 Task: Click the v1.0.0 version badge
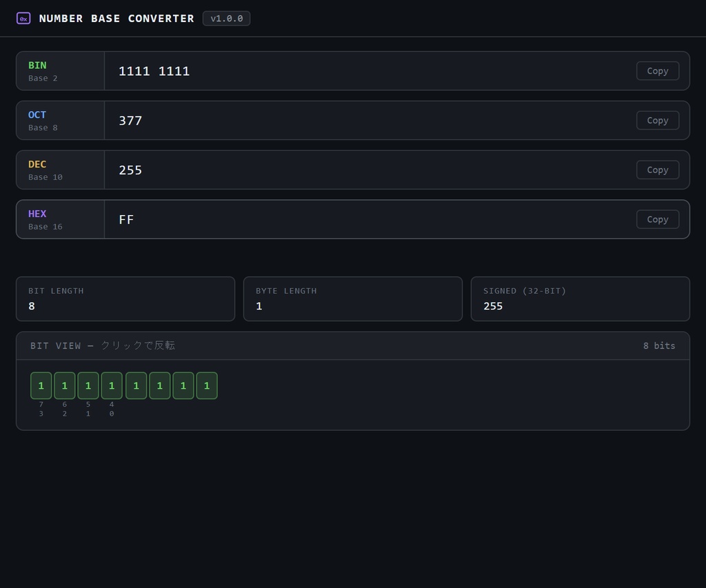pyautogui.click(x=226, y=19)
